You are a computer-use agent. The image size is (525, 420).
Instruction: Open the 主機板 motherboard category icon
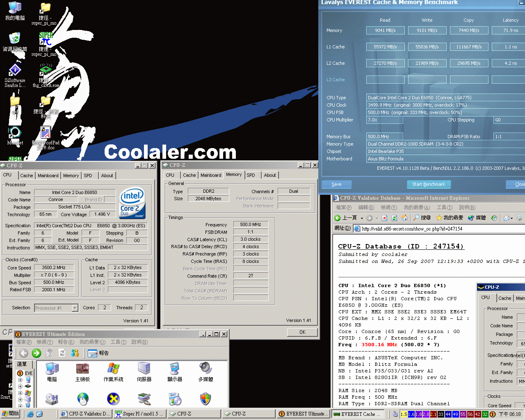point(82,372)
